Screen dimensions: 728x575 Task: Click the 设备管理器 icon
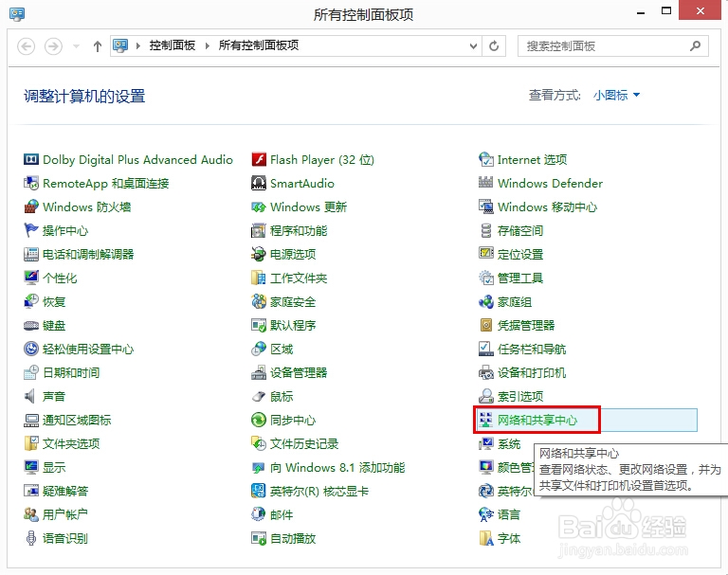coord(258,372)
